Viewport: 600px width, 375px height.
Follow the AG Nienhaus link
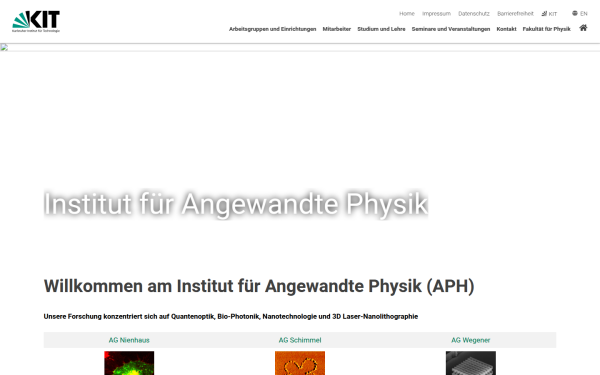coord(129,340)
